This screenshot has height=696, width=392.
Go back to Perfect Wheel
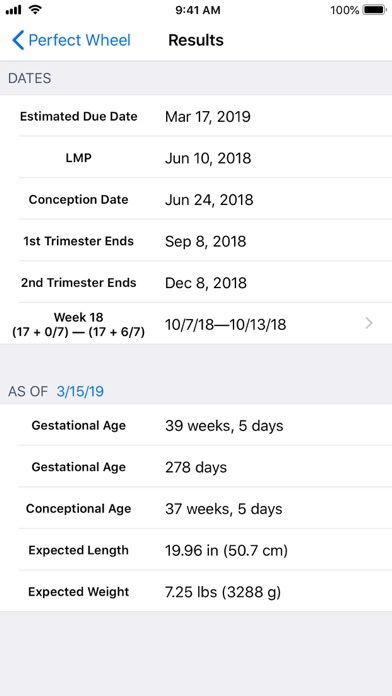(71, 40)
